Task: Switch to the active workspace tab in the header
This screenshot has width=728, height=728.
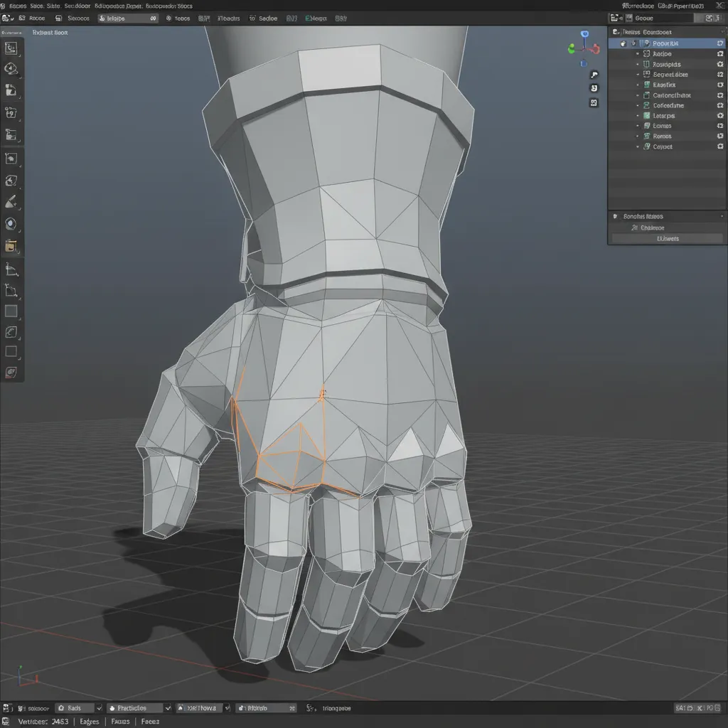Action: (127, 18)
